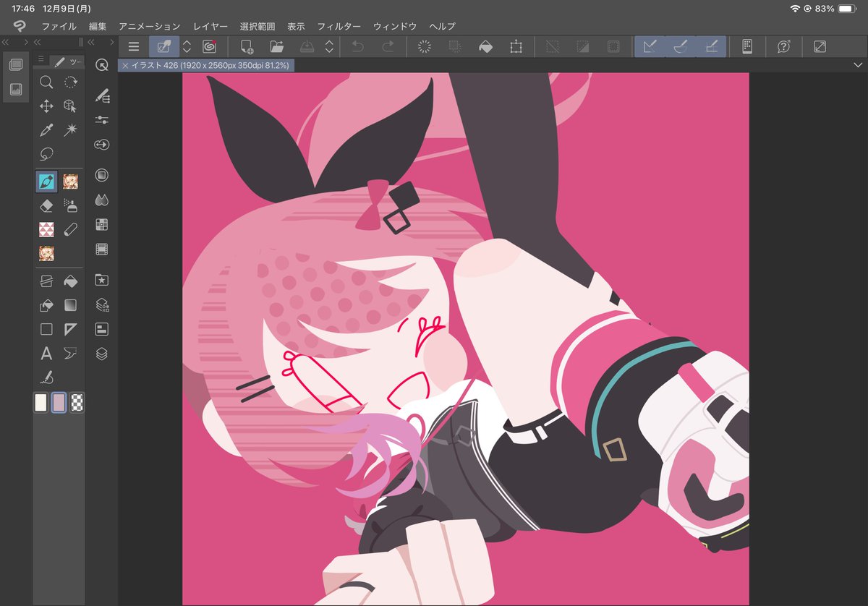Select the transparent color swatch
This screenshot has height=606, width=868.
point(77,403)
